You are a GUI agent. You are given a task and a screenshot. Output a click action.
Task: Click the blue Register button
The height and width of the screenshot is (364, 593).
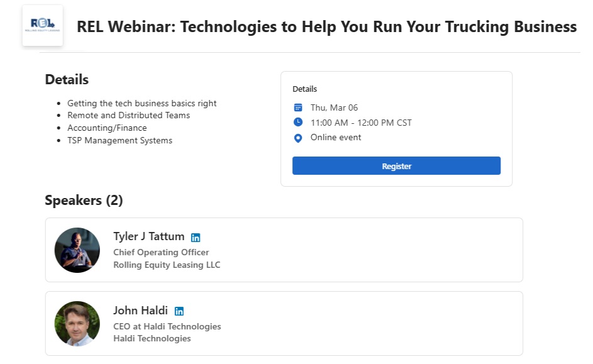[x=396, y=166]
